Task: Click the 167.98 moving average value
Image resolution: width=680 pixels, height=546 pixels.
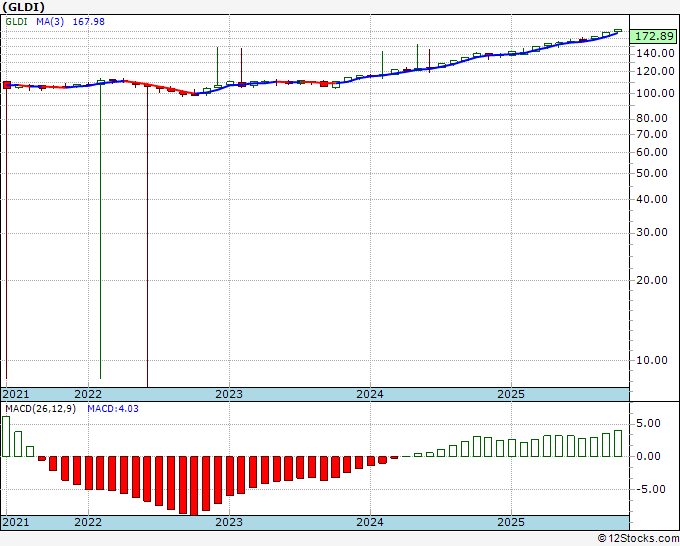Action: tap(88, 22)
